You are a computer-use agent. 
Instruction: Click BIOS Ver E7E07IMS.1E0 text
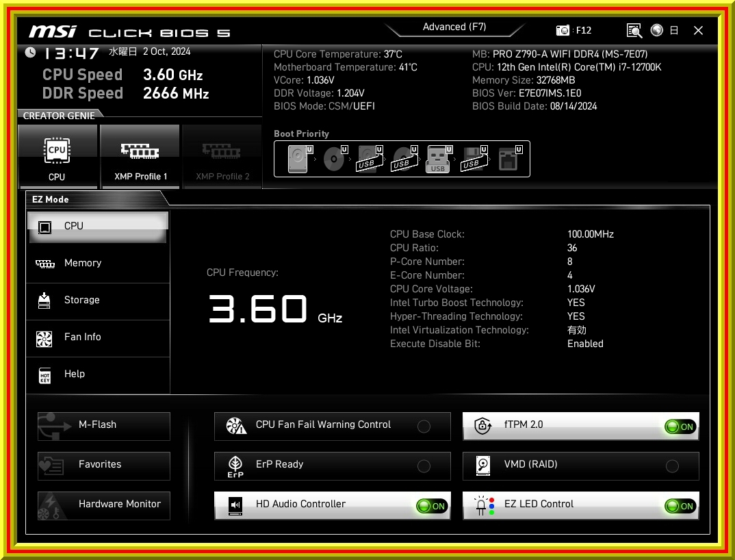tap(526, 93)
